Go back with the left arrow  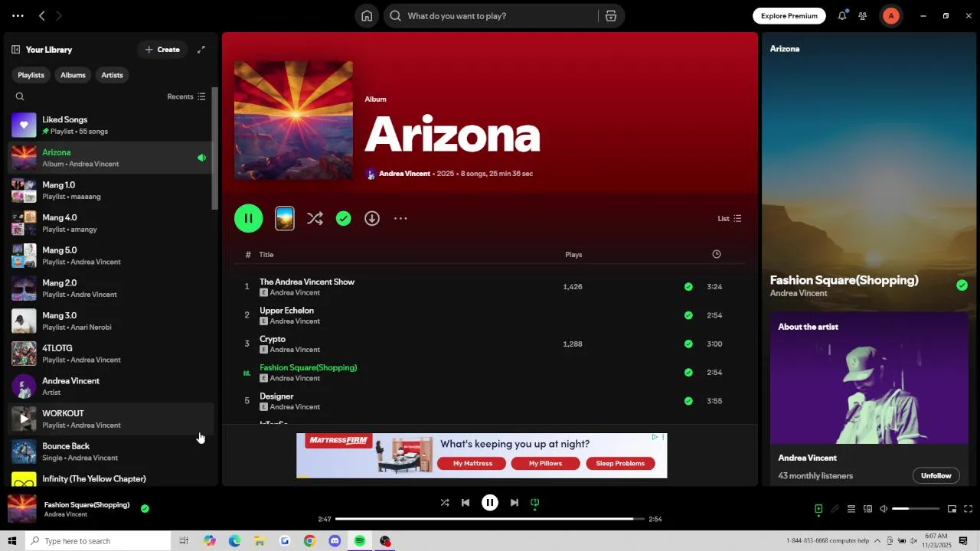point(42,15)
